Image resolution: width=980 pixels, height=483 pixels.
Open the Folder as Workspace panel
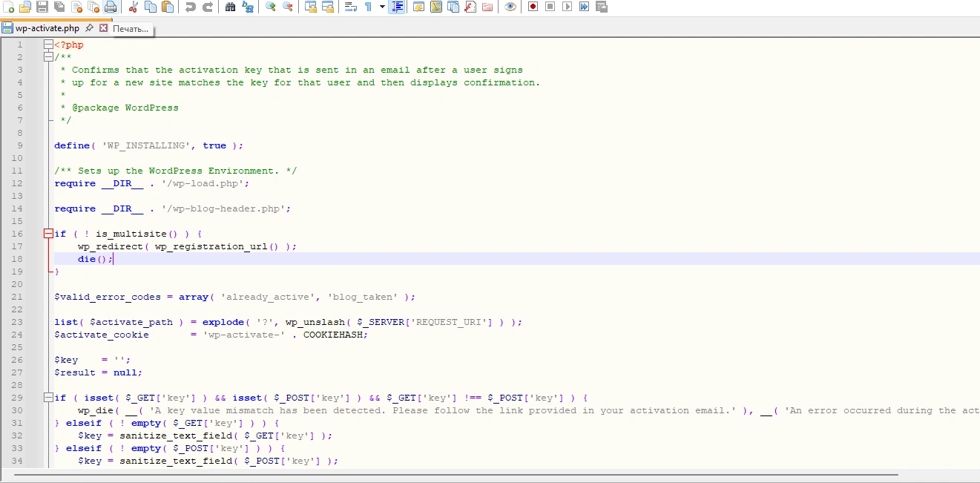487,7
